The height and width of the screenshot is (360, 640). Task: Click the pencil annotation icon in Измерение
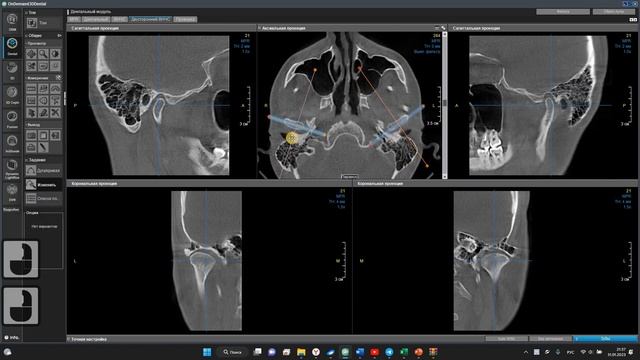click(43, 112)
